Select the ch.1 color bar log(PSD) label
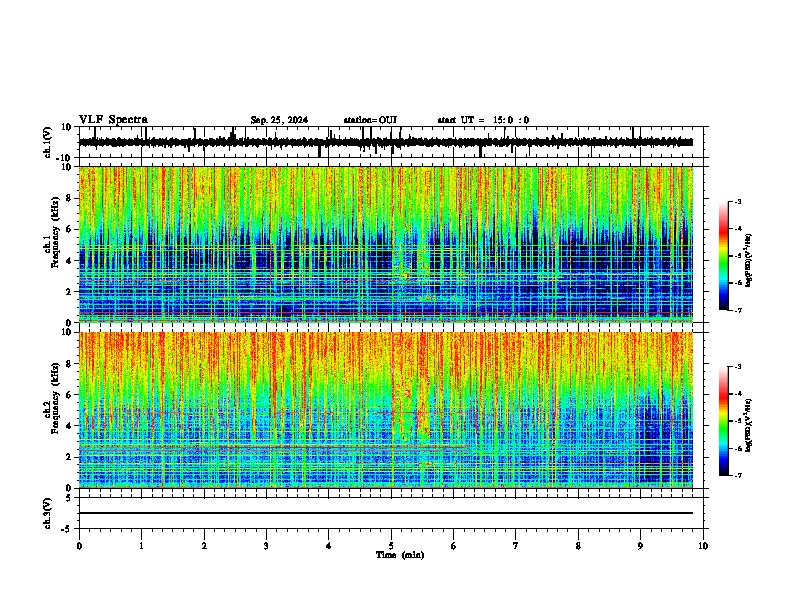The width and height of the screenshot is (792, 612). [x=748, y=261]
